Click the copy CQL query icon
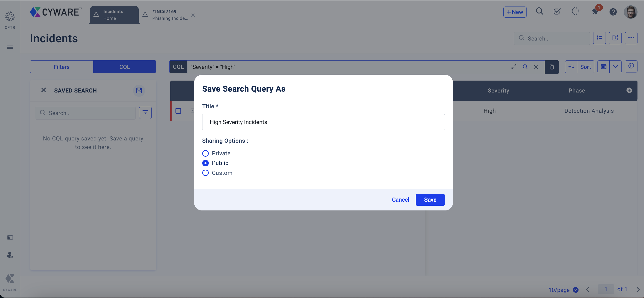This screenshot has width=644, height=298. point(551,67)
